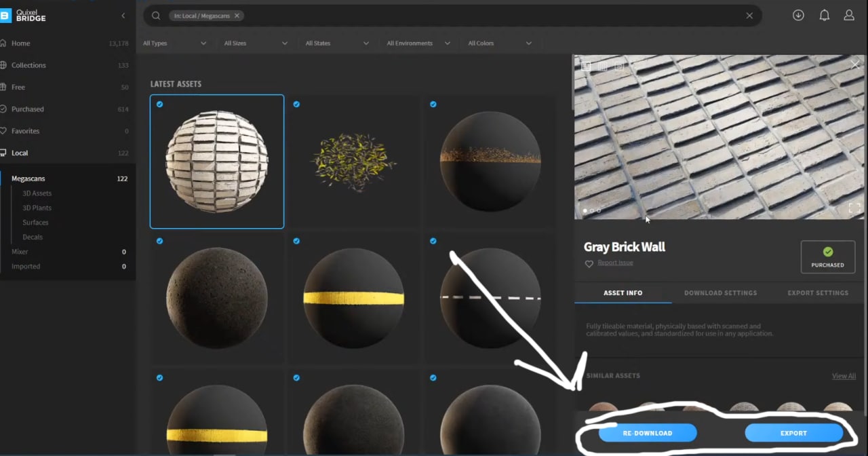868x456 pixels.
Task: Select the gray brick wall sphere thumbnail
Action: pos(217,161)
